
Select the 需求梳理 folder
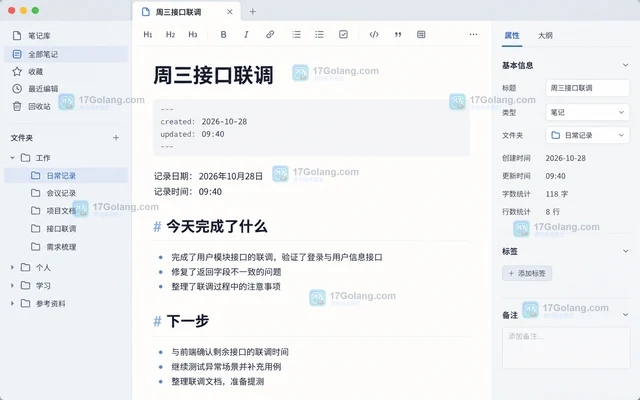tap(66, 247)
